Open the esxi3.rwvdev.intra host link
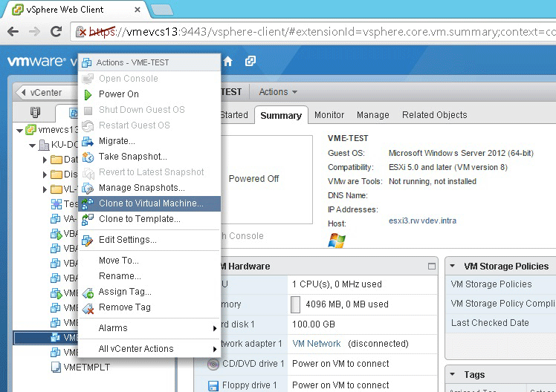556x392 pixels. (x=422, y=221)
